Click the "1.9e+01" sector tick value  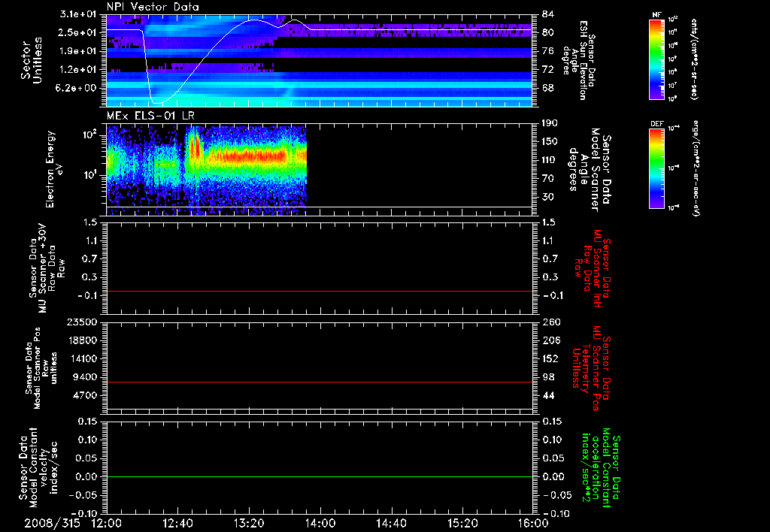coord(78,51)
